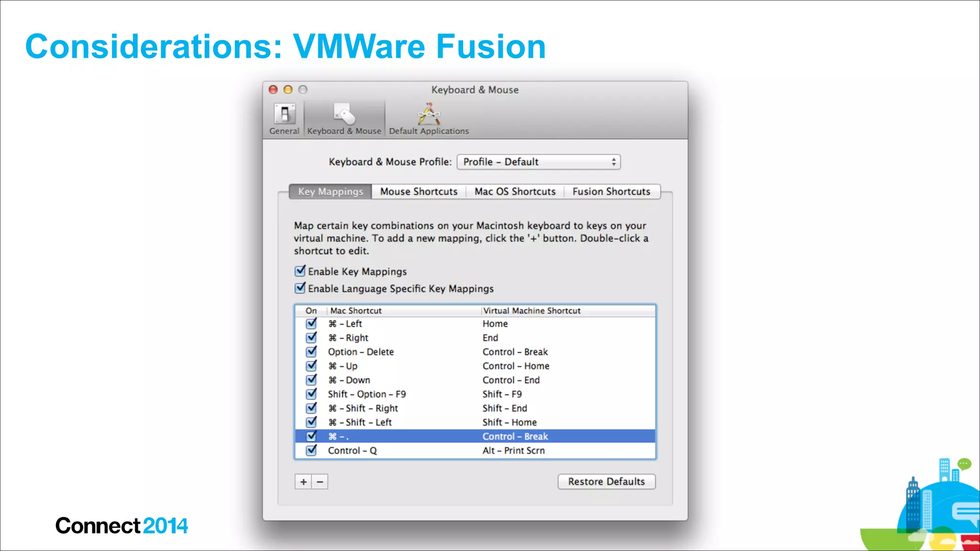
Task: Select the 'Home' virtual machine shortcut cell
Action: 495,324
